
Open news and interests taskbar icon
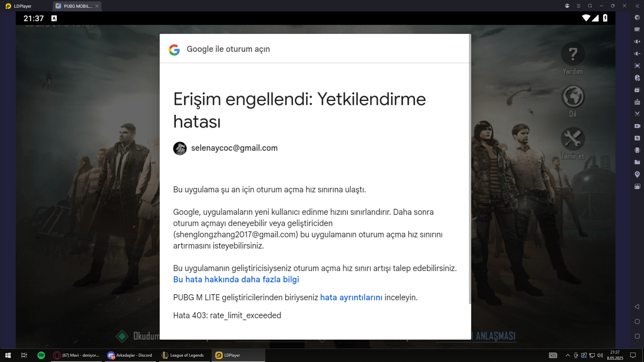tap(553, 355)
